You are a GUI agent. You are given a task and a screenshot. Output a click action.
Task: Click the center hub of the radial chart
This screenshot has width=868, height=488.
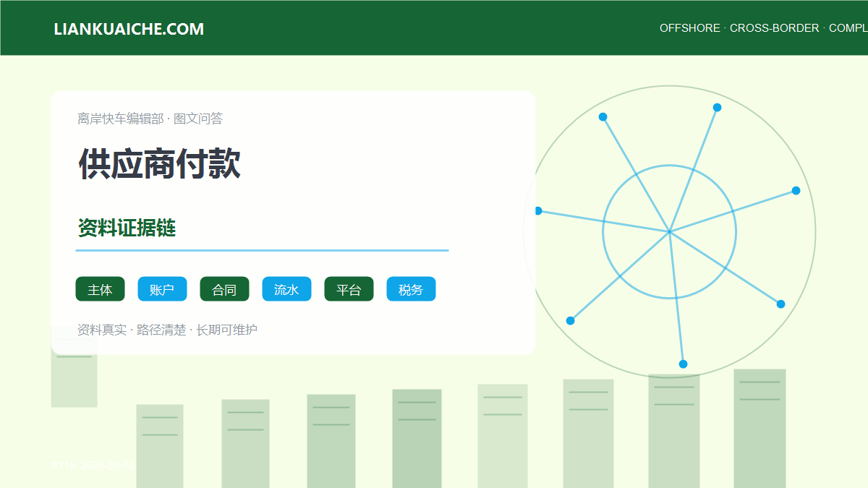pos(670,232)
